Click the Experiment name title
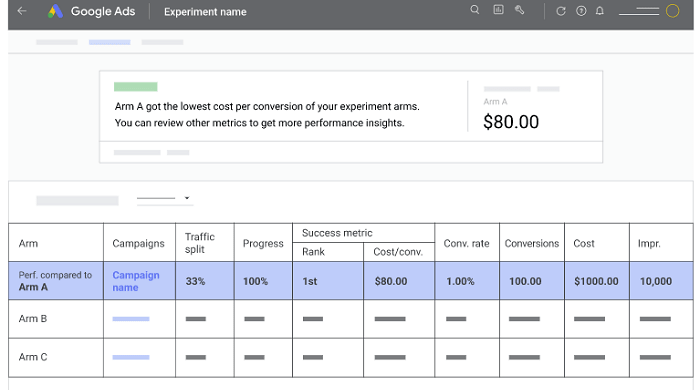700x390 pixels. pyautogui.click(x=205, y=12)
